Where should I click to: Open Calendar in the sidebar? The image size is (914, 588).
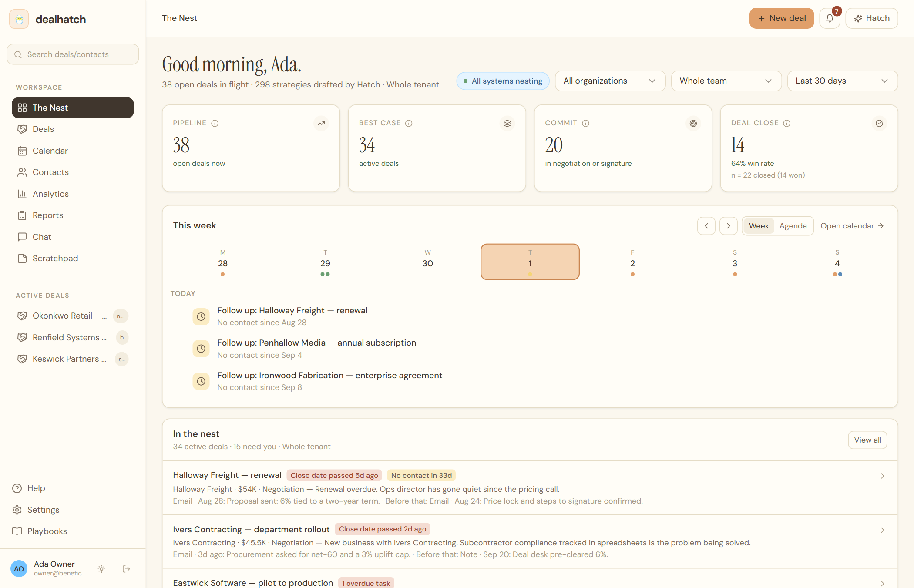pyautogui.click(x=73, y=151)
